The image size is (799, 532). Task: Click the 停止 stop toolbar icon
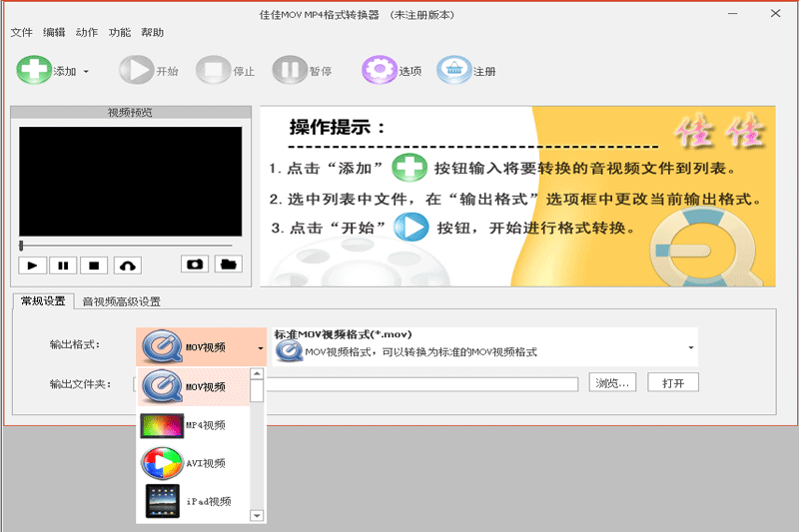pos(213,70)
